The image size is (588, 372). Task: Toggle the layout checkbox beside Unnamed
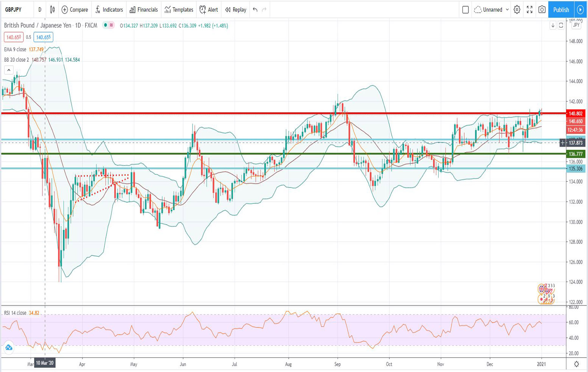(x=465, y=10)
